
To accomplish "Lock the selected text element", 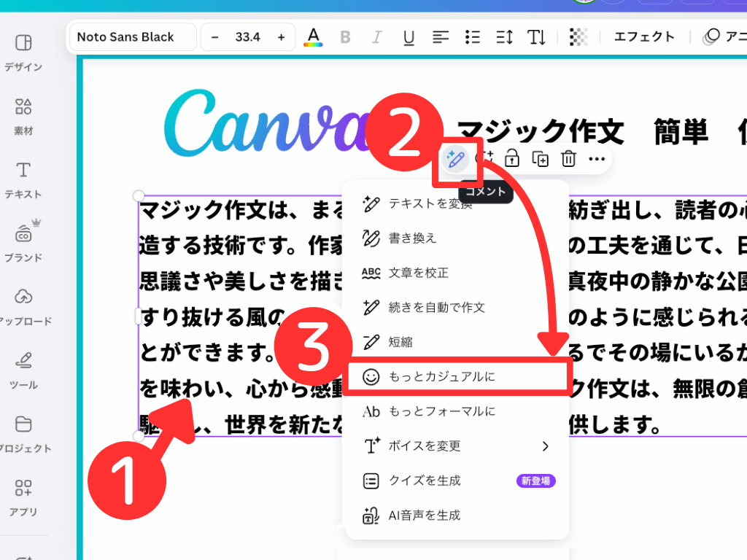I will point(511,158).
